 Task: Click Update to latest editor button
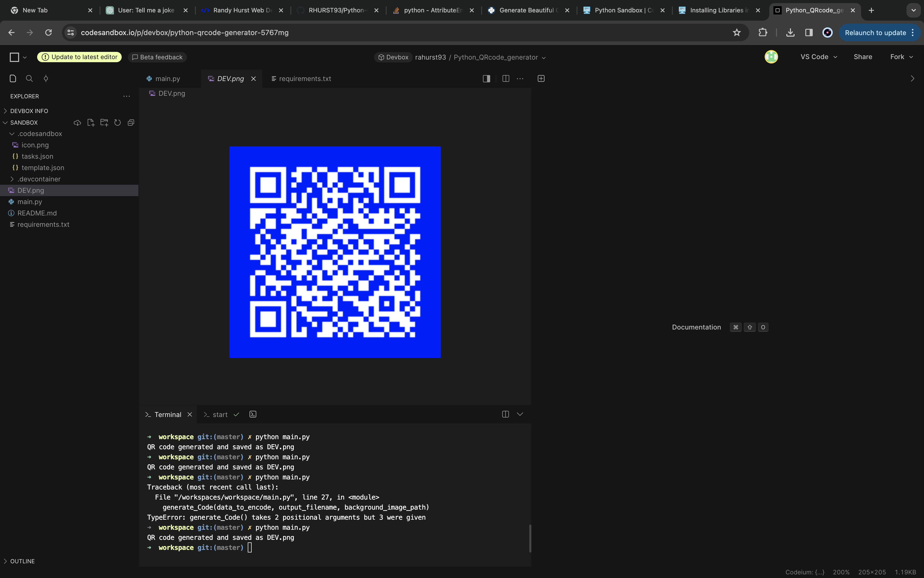coord(79,57)
